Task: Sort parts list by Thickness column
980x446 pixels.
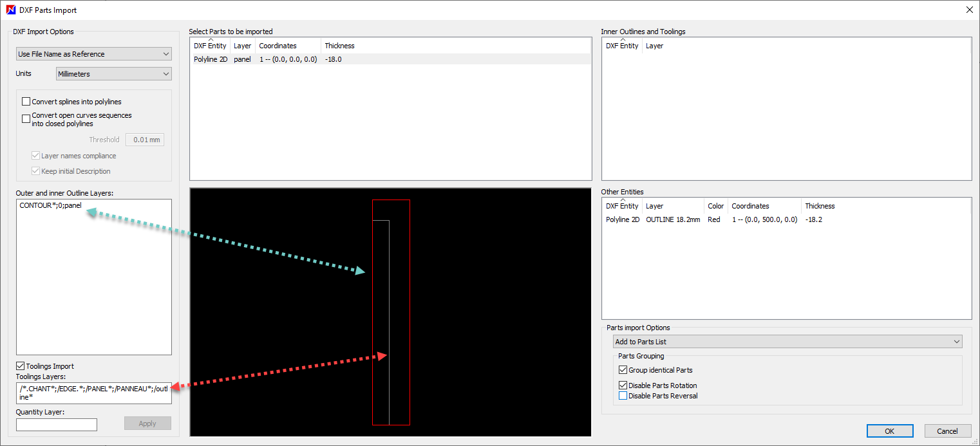Action: (x=339, y=46)
